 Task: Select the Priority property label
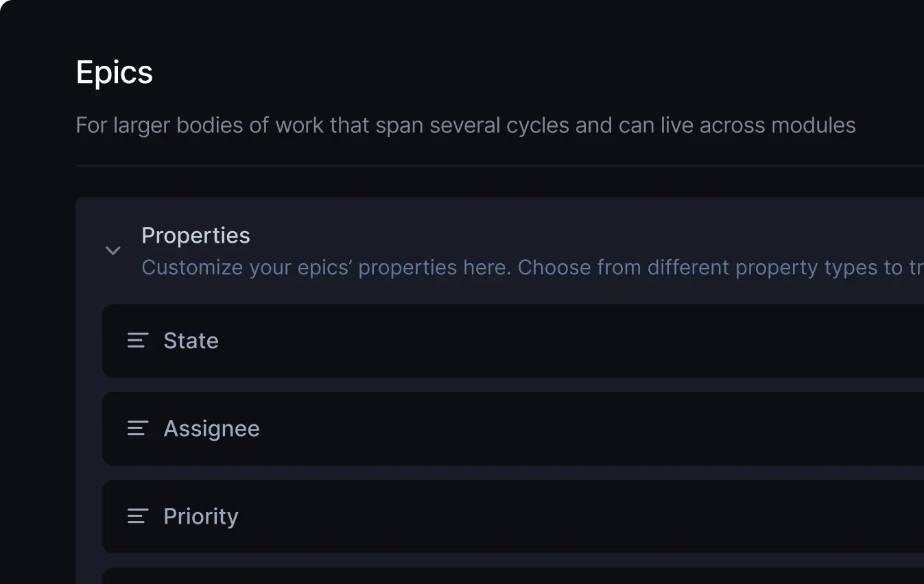click(x=201, y=516)
